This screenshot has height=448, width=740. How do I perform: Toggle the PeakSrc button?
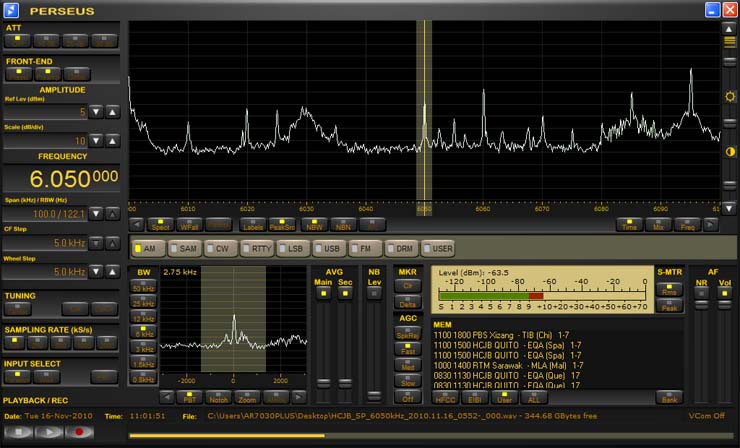282,225
